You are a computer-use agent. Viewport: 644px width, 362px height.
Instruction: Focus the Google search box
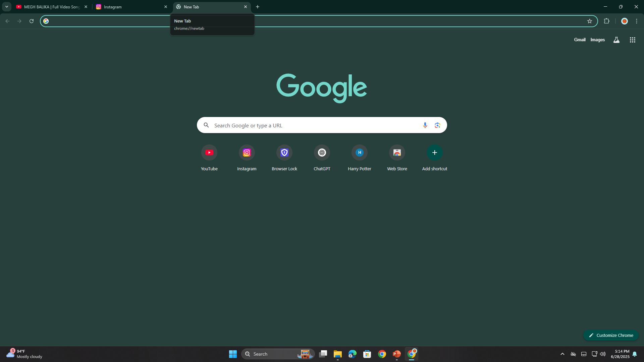click(322, 125)
